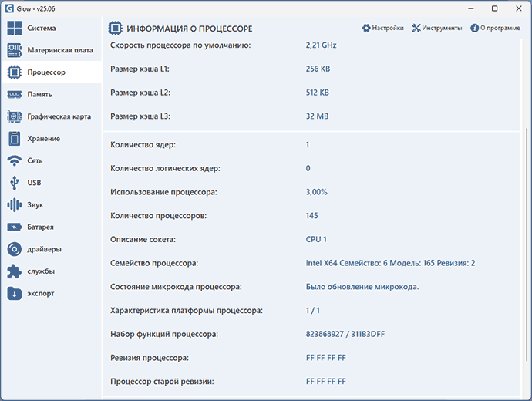This screenshot has width=532, height=401.
Task: Open the Батарея label in sidebar
Action: 40,227
